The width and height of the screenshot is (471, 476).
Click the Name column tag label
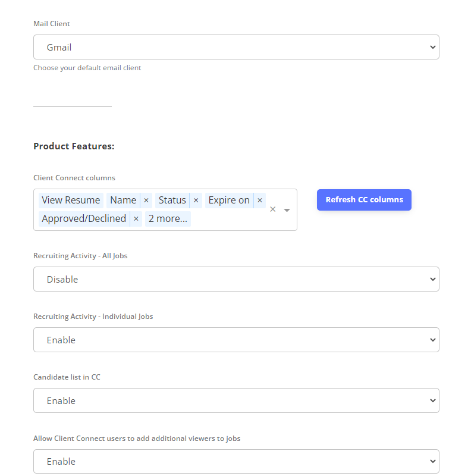(x=123, y=201)
